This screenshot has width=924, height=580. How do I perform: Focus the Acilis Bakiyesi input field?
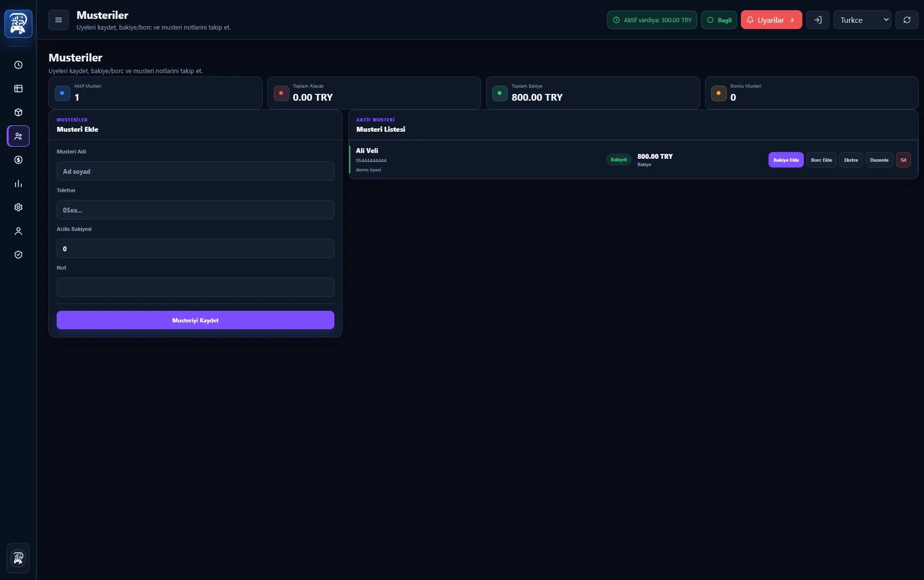[x=195, y=248]
